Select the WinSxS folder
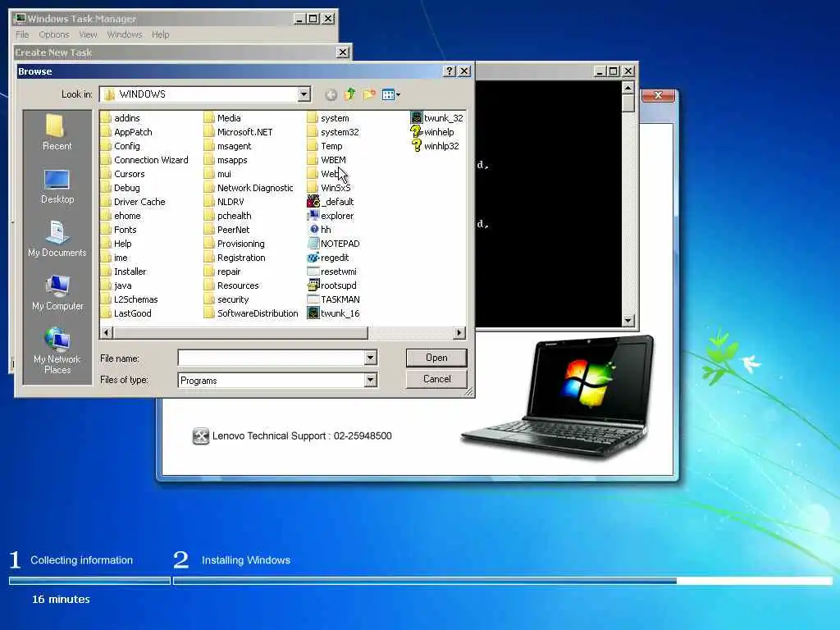The image size is (840, 630). [x=329, y=188]
